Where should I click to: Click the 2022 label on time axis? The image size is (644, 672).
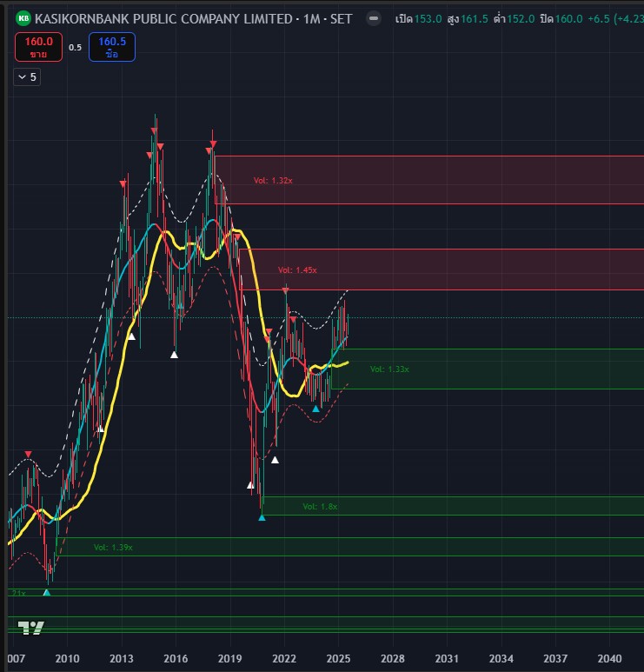(x=284, y=659)
